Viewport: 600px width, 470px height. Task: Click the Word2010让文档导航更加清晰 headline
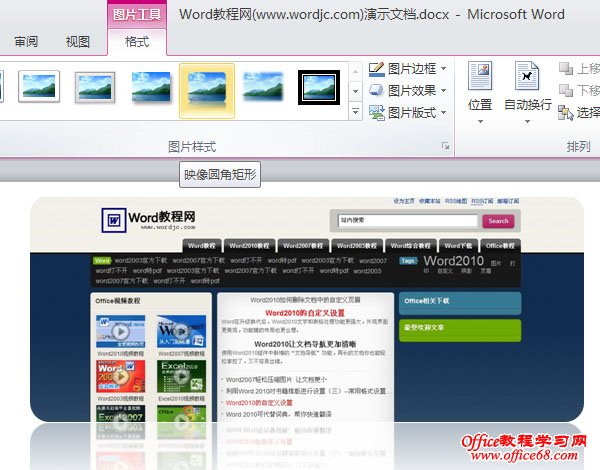(305, 344)
